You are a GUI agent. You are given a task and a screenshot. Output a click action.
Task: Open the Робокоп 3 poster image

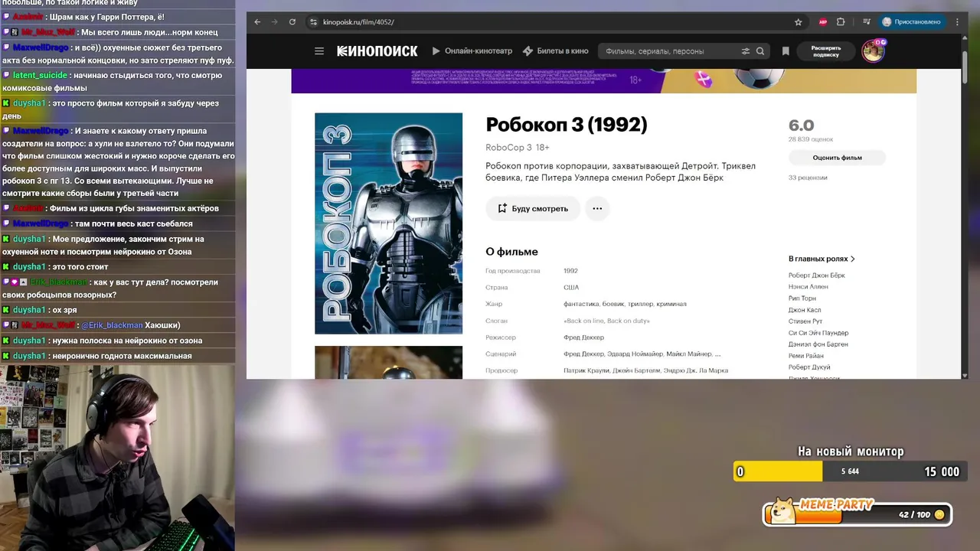click(x=388, y=223)
